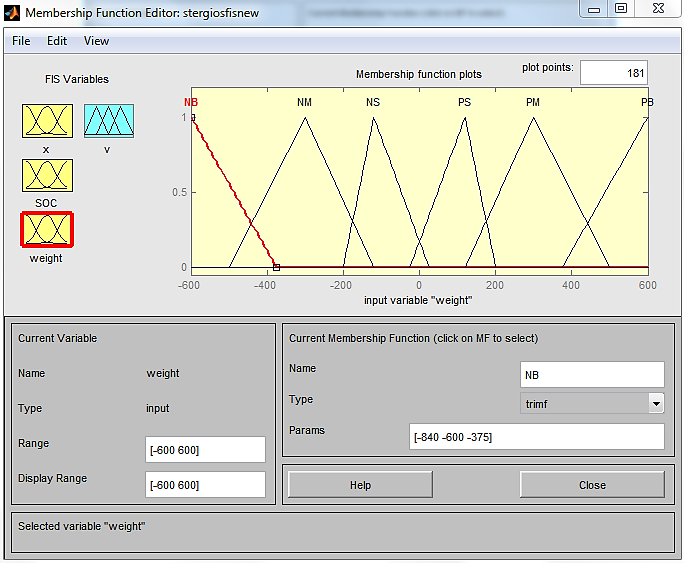Select the PM membership function label
Image resolution: width=684 pixels, height=563 pixels.
pyautogui.click(x=533, y=102)
